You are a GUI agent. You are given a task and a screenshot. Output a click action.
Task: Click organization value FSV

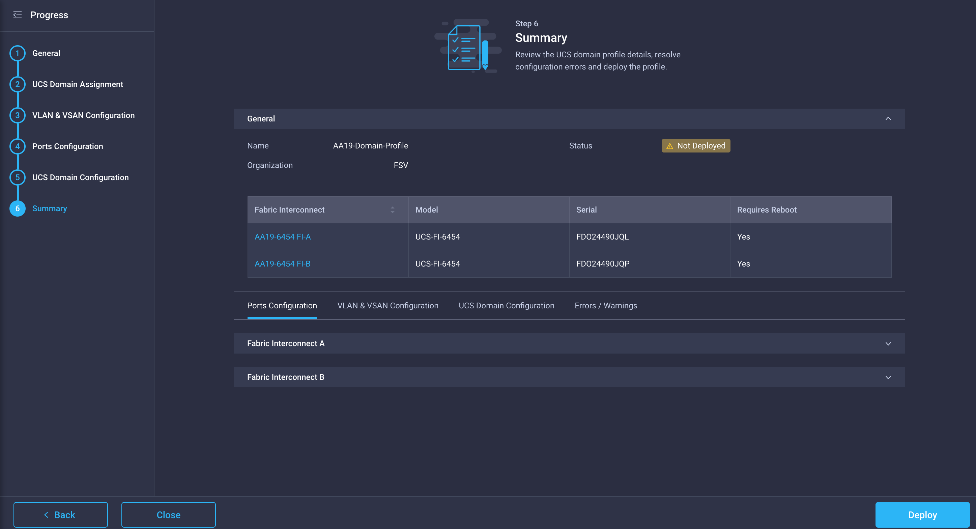pyautogui.click(x=401, y=166)
